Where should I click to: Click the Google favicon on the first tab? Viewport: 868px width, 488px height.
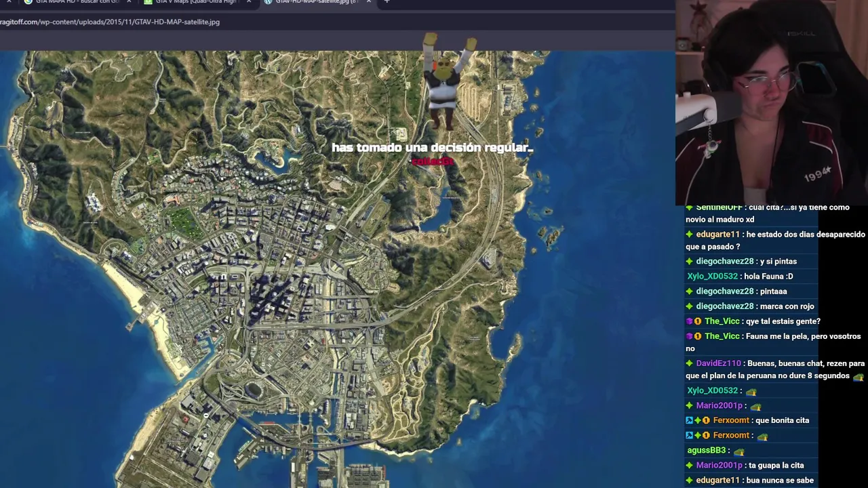pos(28,2)
